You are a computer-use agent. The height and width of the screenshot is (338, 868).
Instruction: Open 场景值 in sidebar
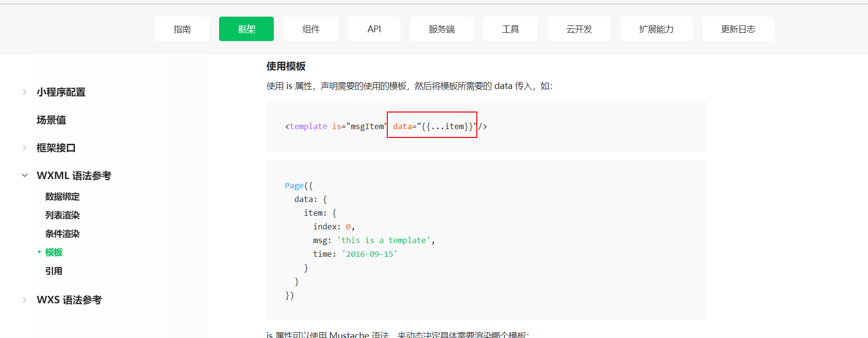coord(51,120)
